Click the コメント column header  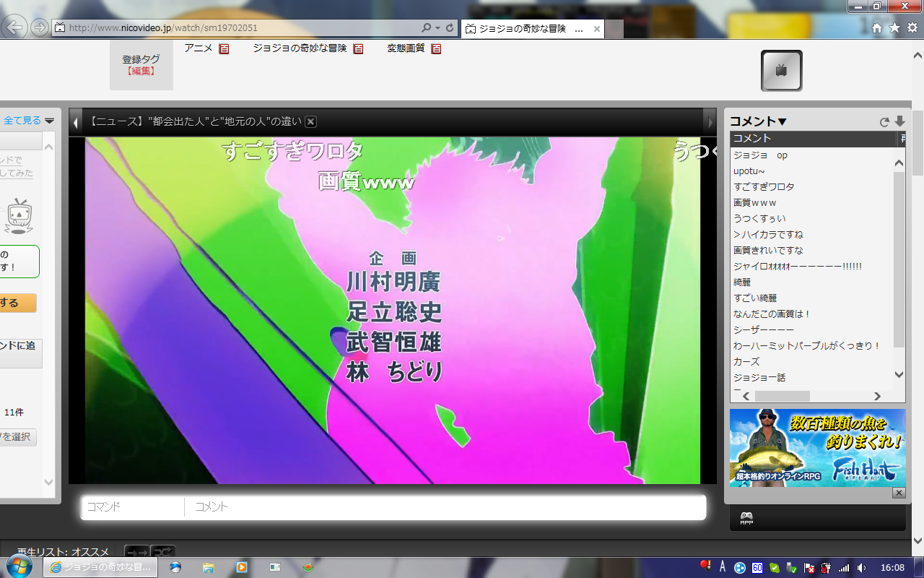[813, 138]
